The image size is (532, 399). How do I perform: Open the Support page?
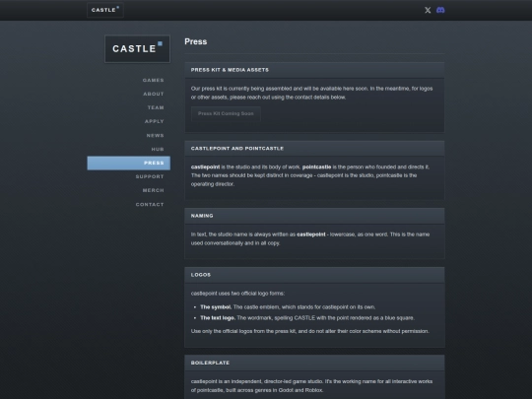pos(150,176)
